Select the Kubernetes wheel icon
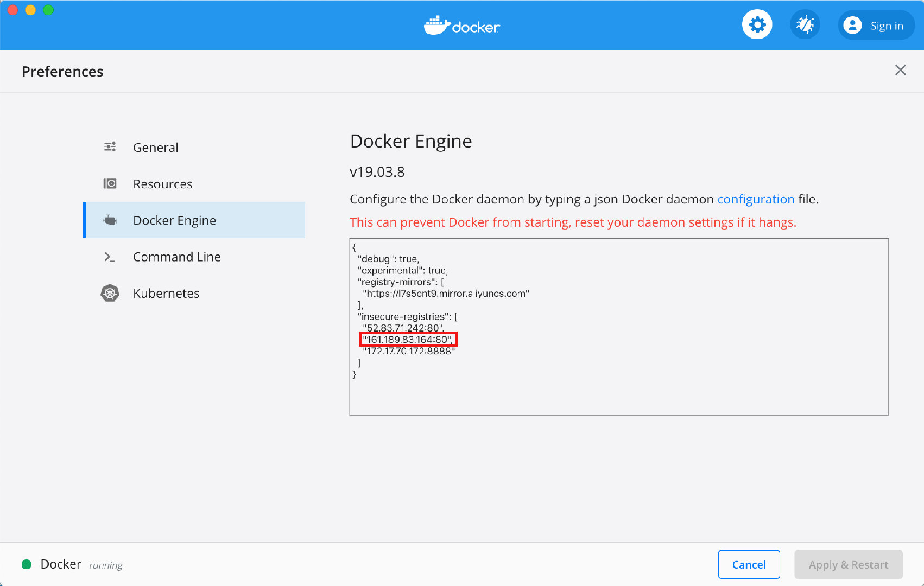Viewport: 924px width, 586px height. (110, 293)
